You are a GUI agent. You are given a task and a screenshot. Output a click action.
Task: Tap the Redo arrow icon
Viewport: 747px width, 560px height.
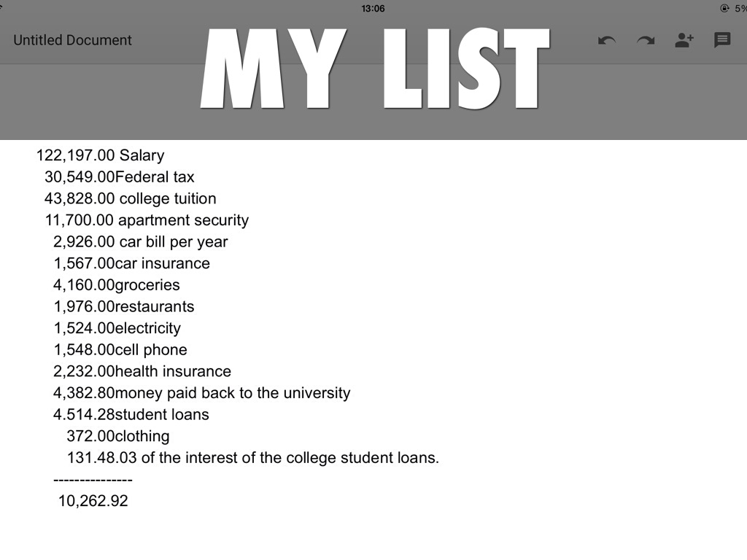[x=646, y=40]
